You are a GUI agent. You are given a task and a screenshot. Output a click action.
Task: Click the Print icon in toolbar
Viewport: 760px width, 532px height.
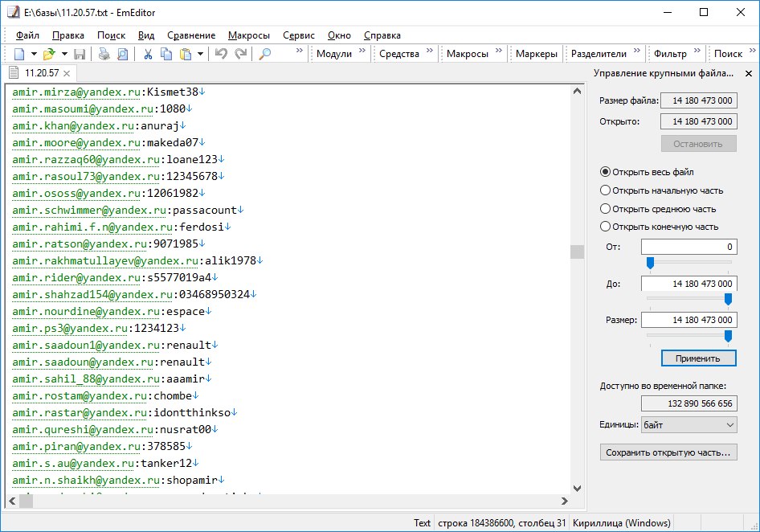click(104, 54)
